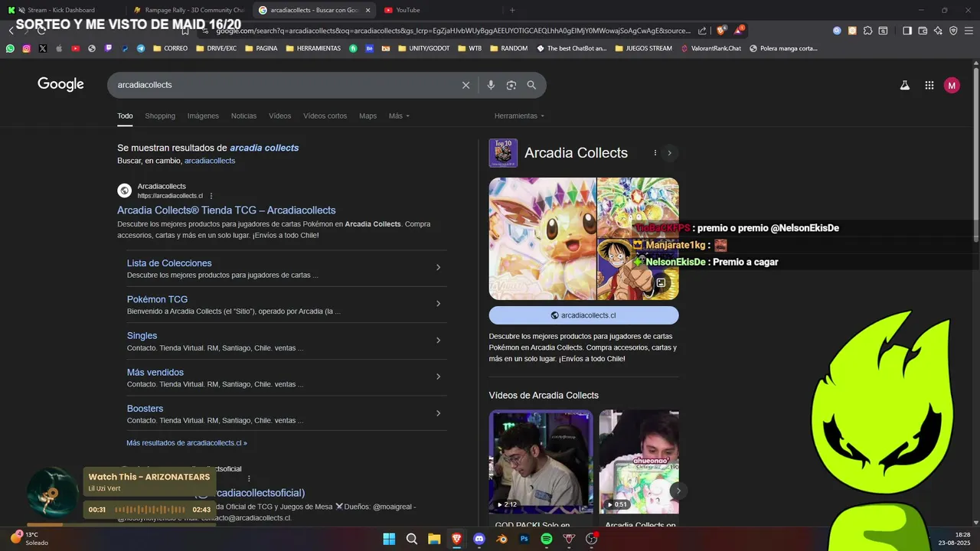Expand the Singles sitelink chevron
The height and width of the screenshot is (551, 980).
[x=438, y=341]
